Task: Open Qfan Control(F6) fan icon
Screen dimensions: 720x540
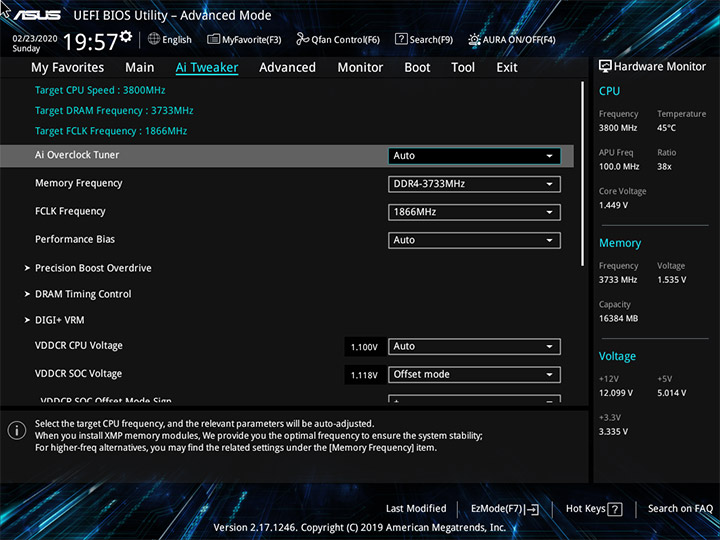Action: (302, 39)
